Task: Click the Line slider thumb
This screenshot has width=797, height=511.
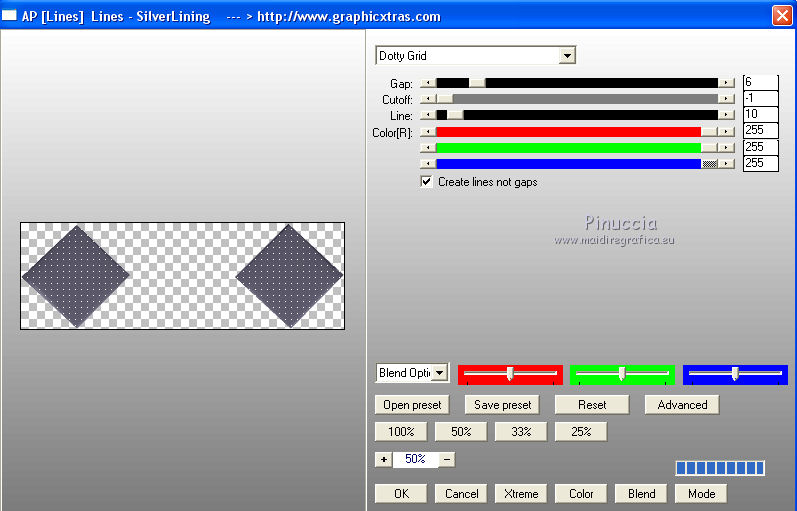Action: coord(455,115)
